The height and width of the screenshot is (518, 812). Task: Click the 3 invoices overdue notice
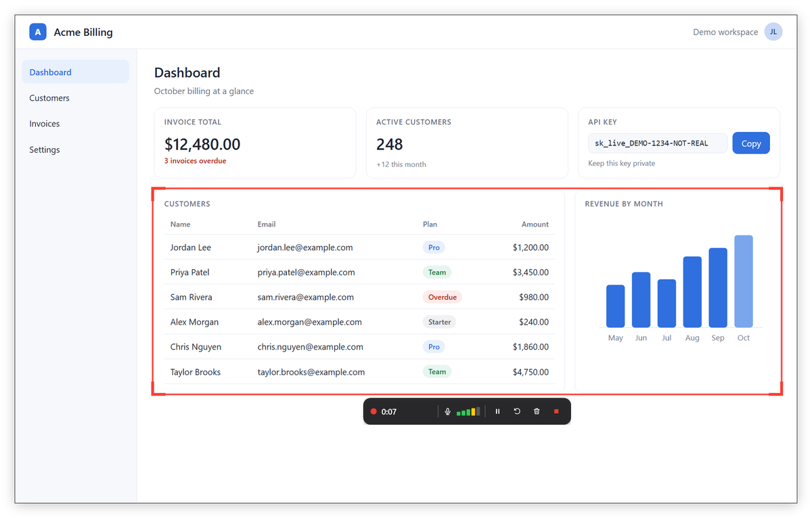[x=195, y=161]
